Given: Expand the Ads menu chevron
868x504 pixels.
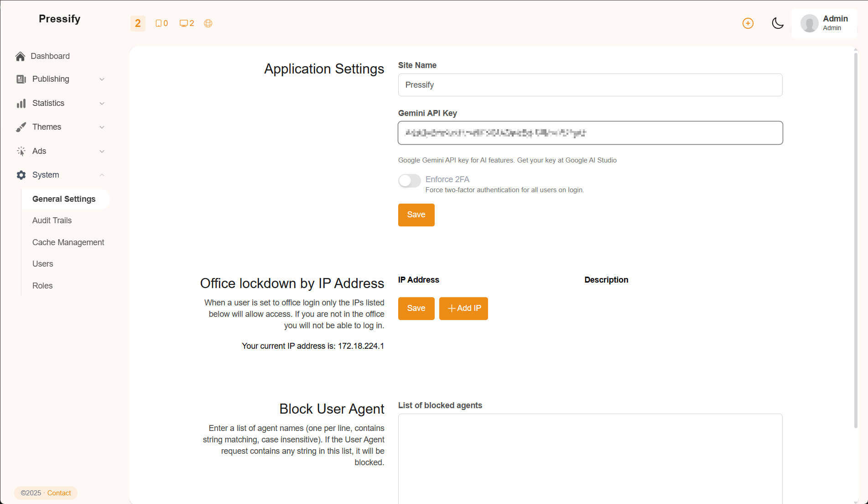Looking at the screenshot, I should tap(102, 151).
